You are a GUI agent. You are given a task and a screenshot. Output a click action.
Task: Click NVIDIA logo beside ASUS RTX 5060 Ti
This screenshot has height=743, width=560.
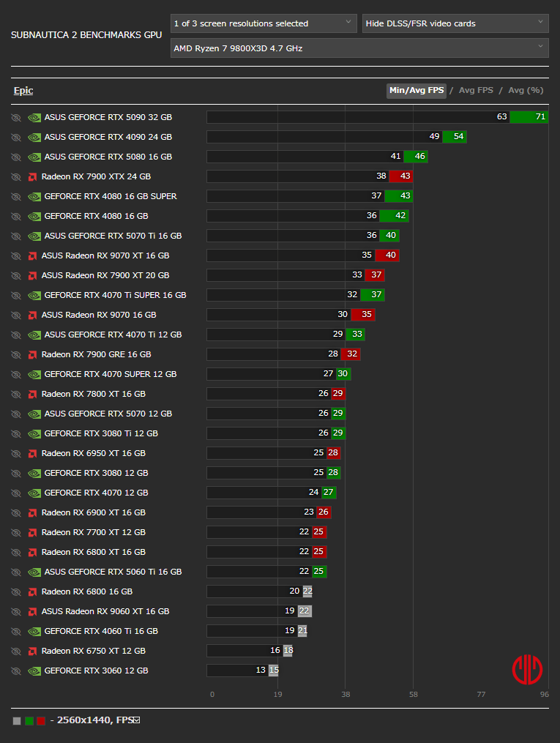(34, 572)
